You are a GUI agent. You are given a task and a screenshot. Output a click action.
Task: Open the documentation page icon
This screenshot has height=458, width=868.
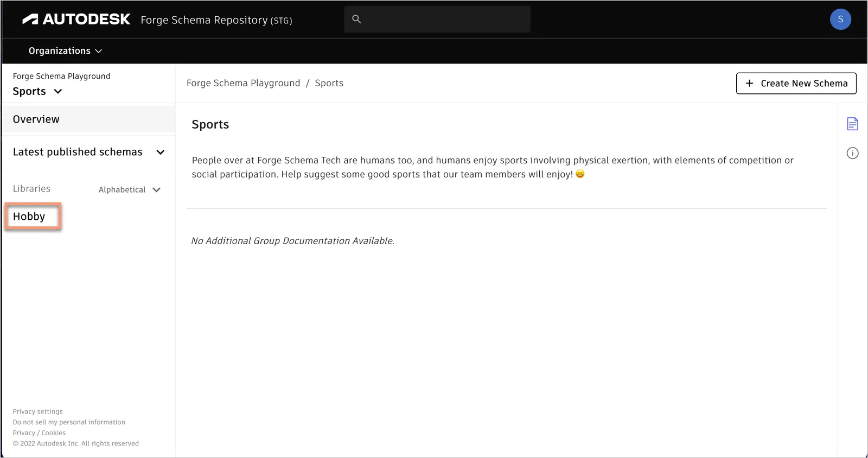[x=852, y=124]
